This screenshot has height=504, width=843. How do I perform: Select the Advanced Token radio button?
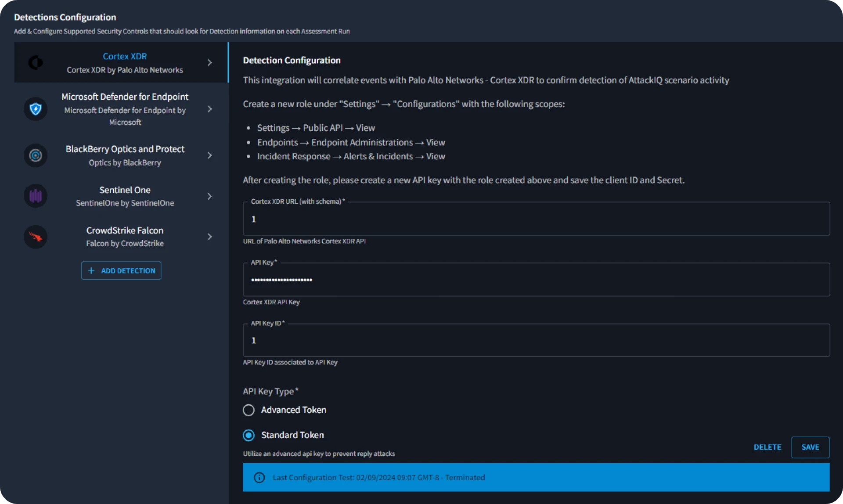(x=249, y=410)
